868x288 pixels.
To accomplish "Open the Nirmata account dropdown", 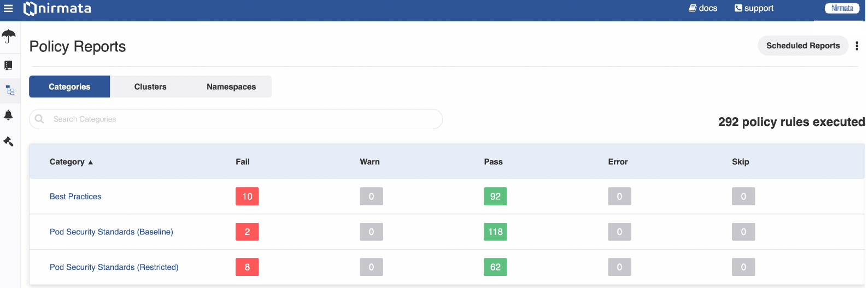I will [842, 8].
